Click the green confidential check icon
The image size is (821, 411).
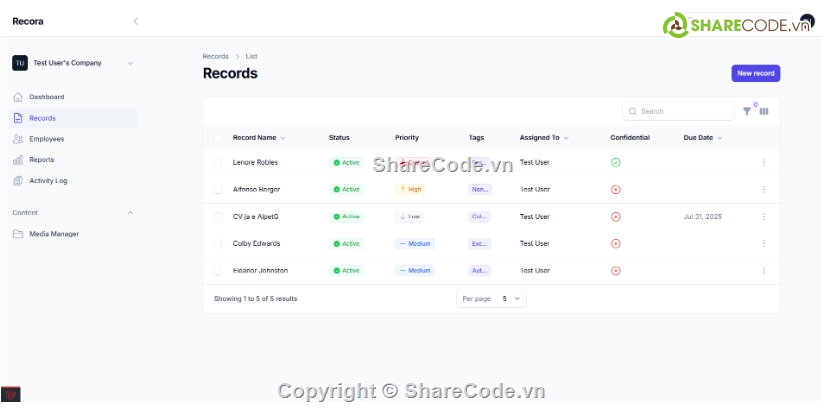tap(615, 162)
